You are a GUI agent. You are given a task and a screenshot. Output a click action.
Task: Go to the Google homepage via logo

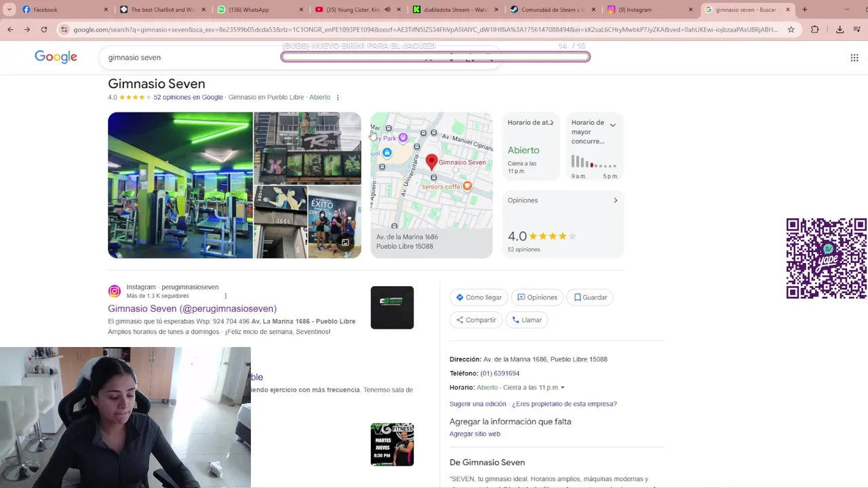pos(56,57)
